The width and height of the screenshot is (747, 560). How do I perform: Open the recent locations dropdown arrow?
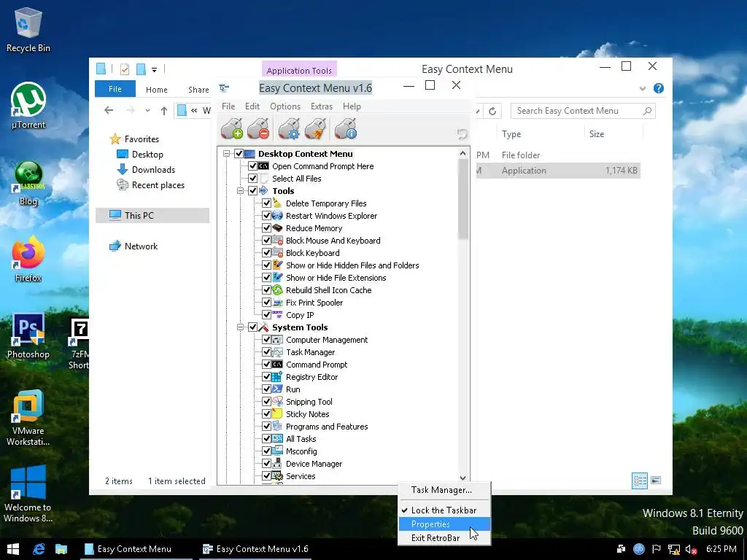pos(147,111)
